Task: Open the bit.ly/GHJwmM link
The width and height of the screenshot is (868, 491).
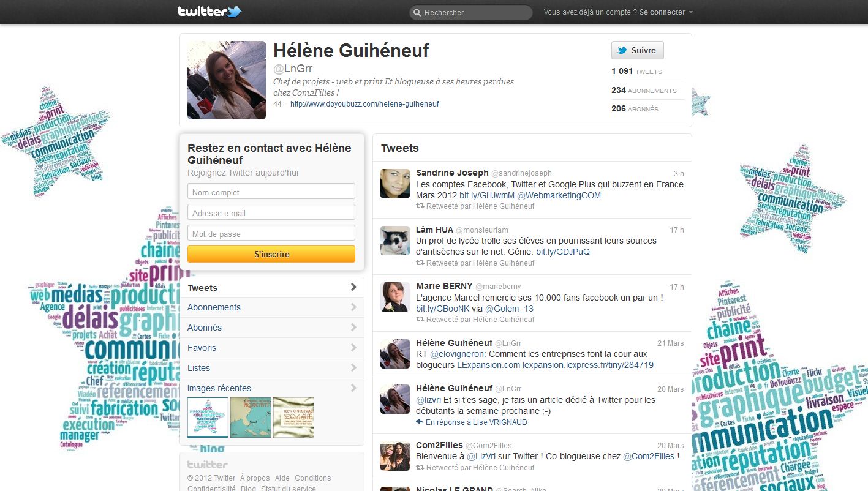Action: pos(487,195)
